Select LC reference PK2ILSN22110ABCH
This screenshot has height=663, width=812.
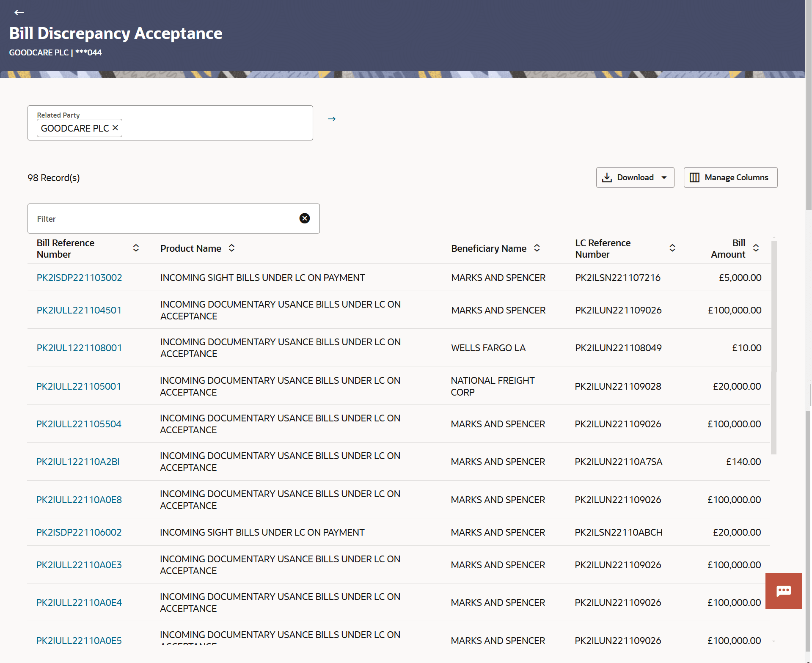[x=618, y=532]
